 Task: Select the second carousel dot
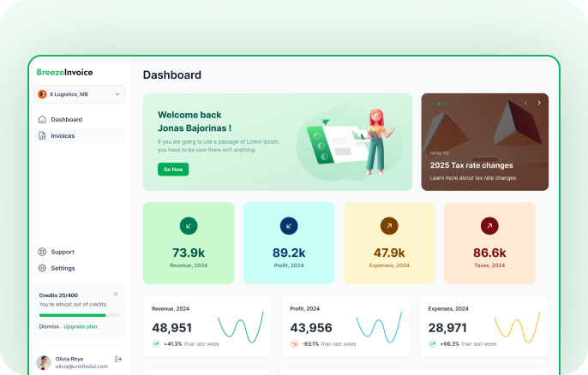439,104
